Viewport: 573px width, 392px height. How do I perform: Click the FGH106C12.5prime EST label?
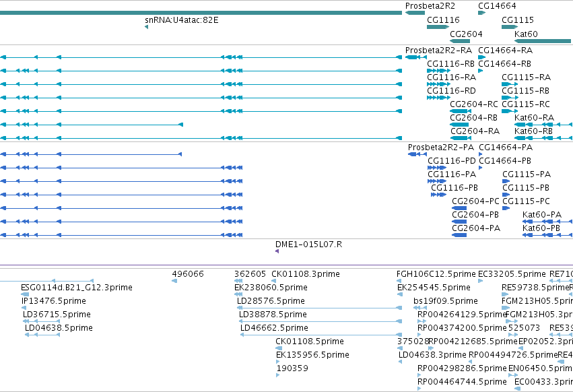436,275
